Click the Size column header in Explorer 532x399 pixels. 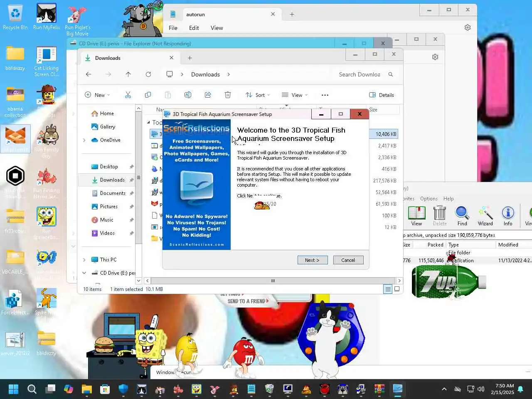[x=374, y=110]
